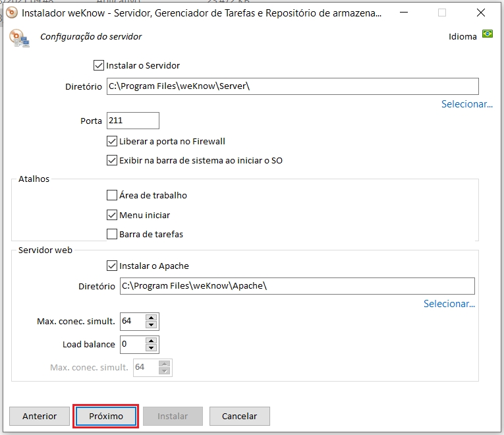Increase Load balance value with up arrow
The image size is (504, 435).
[152, 341]
